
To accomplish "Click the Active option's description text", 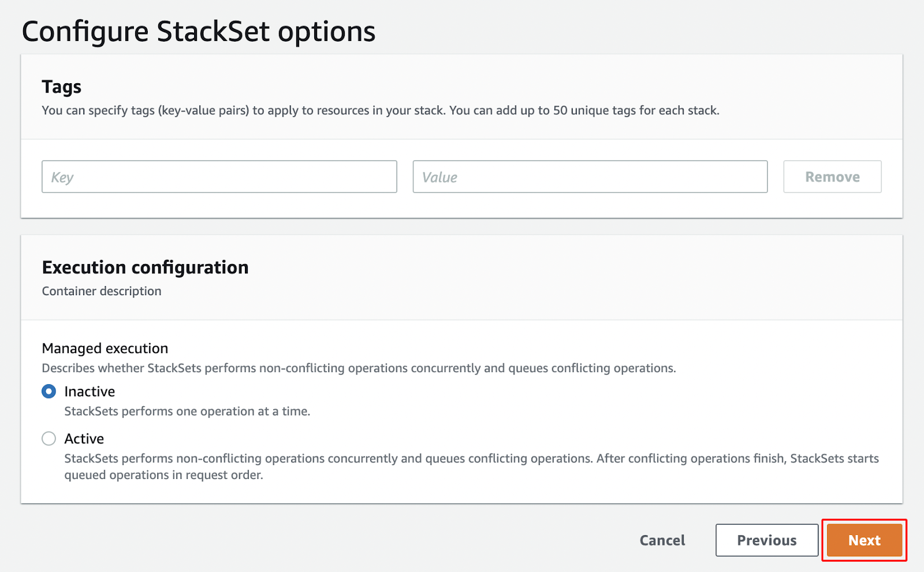I will [x=471, y=467].
